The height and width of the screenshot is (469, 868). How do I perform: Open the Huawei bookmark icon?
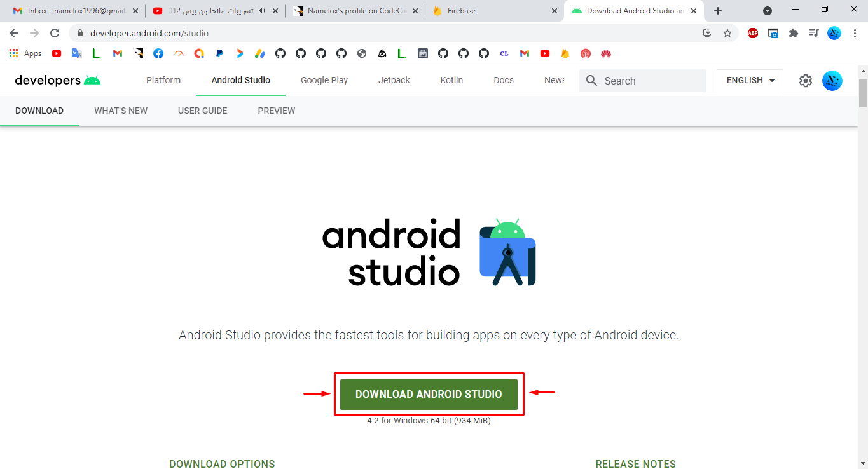pyautogui.click(x=606, y=53)
